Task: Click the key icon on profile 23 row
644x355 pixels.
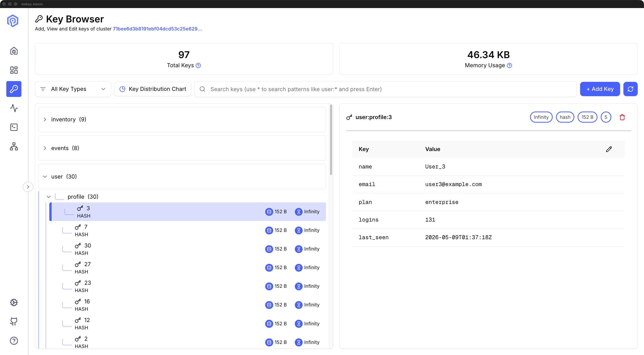Action: click(78, 283)
